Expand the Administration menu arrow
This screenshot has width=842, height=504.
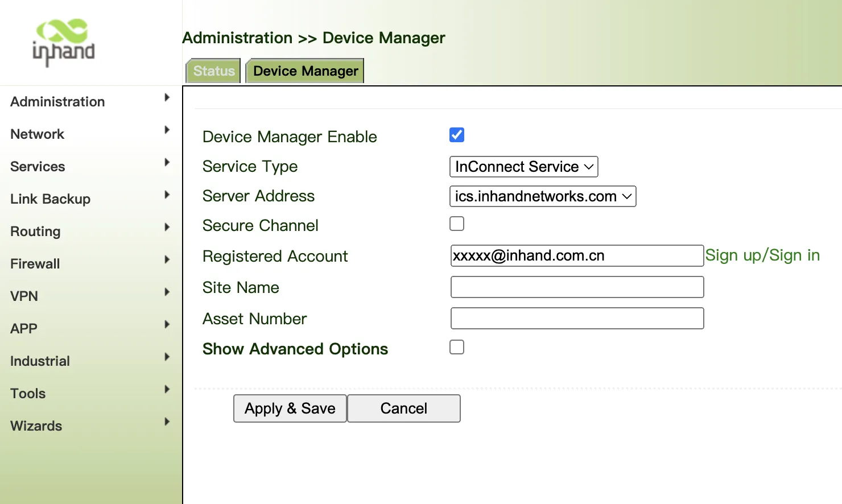point(167,97)
